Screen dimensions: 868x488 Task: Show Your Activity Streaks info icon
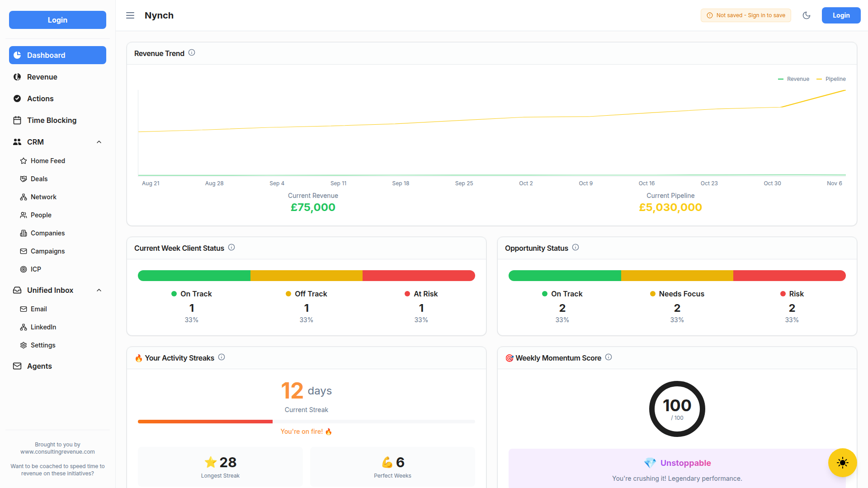click(222, 357)
